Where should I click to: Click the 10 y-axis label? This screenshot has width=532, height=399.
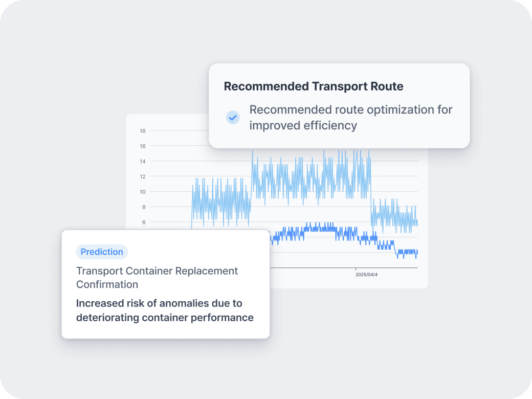[x=143, y=192]
